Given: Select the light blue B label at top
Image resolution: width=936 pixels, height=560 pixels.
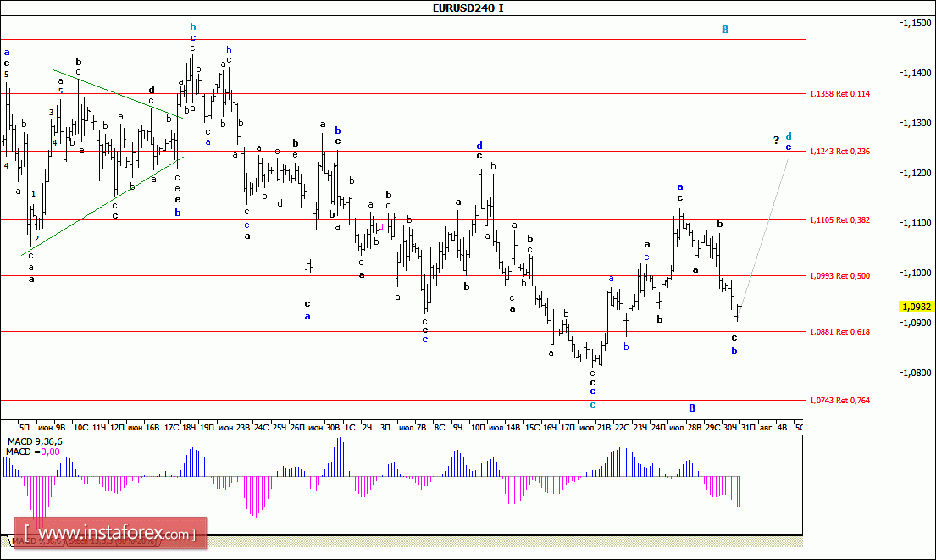Looking at the screenshot, I should click(x=725, y=30).
